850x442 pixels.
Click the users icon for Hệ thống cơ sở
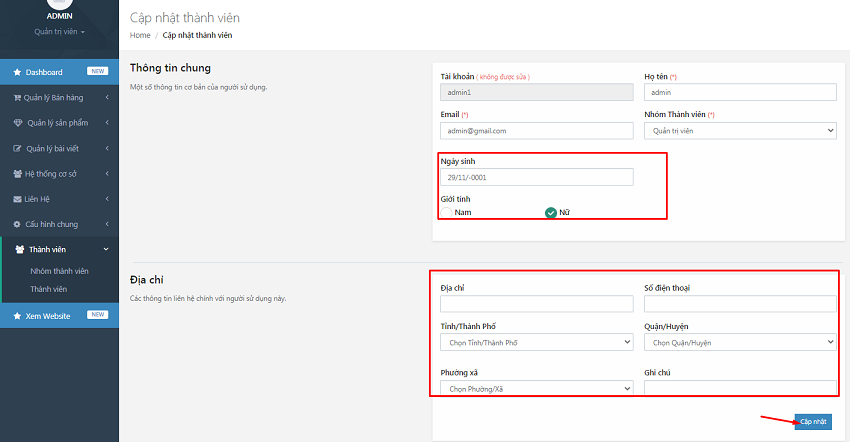click(17, 174)
